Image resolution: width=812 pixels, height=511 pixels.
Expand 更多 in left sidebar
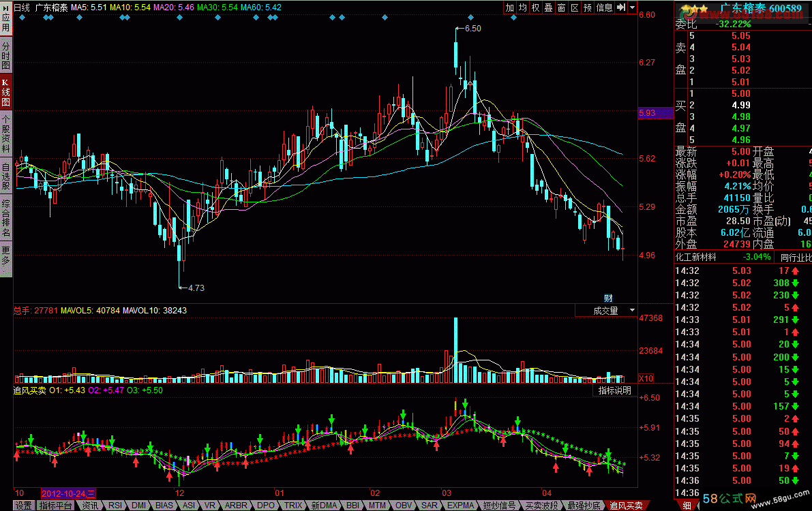click(6, 260)
